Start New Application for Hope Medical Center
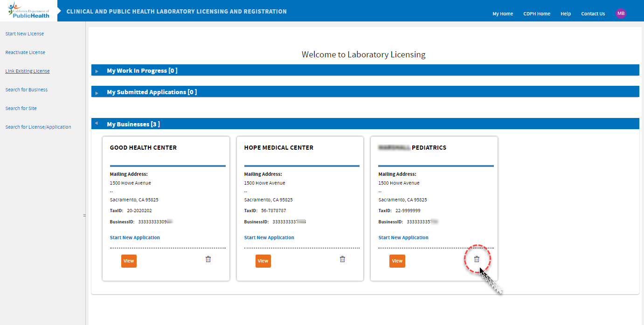The image size is (644, 325). pos(269,238)
